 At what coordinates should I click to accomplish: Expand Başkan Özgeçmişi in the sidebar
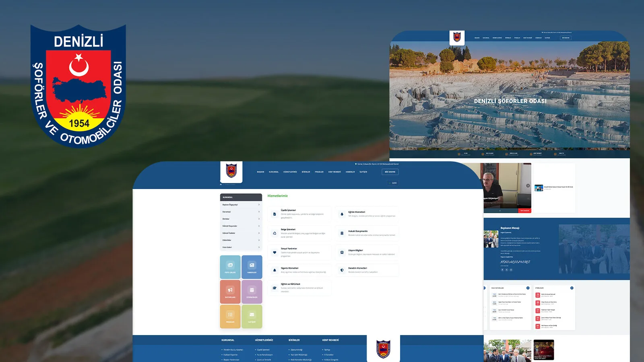(x=241, y=205)
